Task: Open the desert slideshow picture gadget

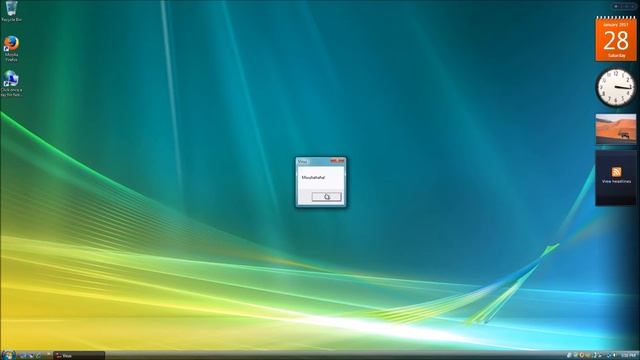Action: 616,129
